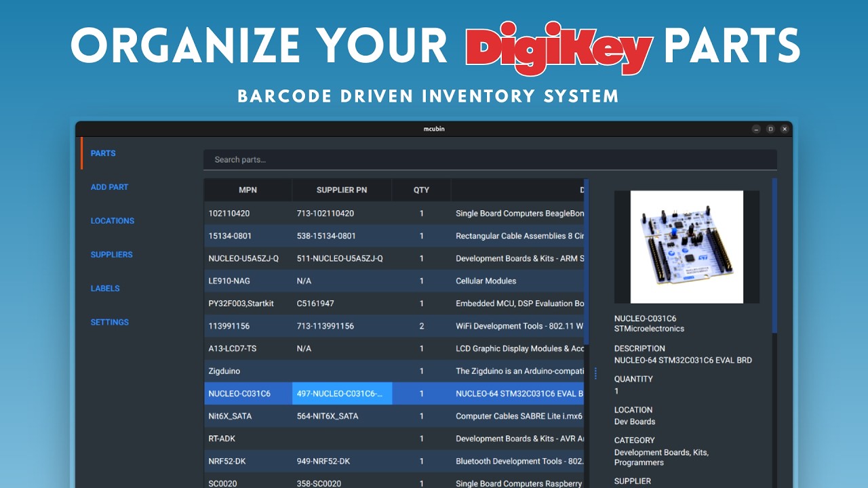
Task: Open the PARTS section in sidebar
Action: [x=103, y=153]
